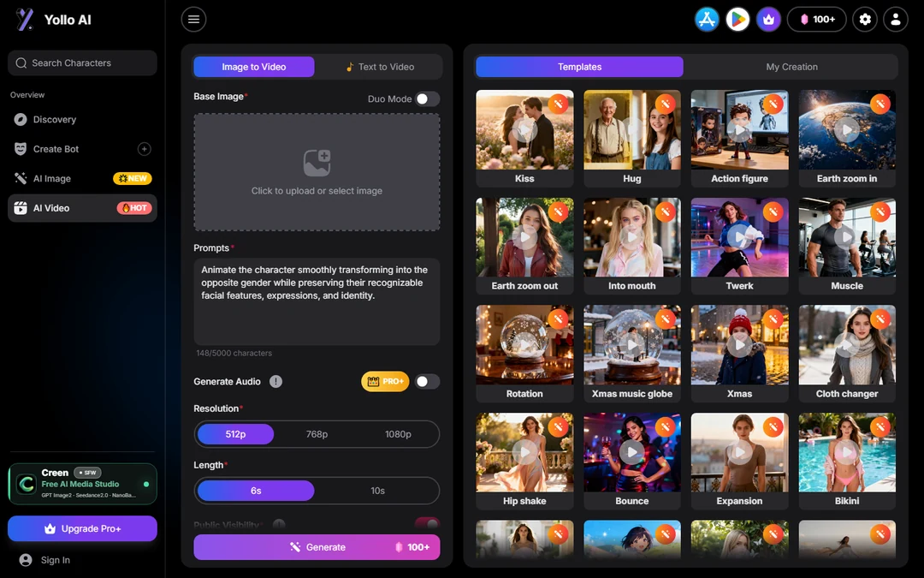Click the Generate button
Image resolution: width=924 pixels, height=578 pixels.
[317, 547]
